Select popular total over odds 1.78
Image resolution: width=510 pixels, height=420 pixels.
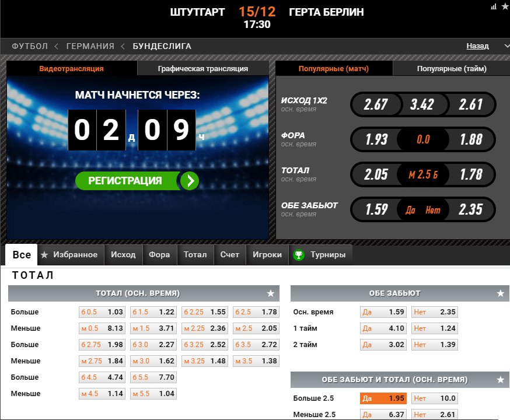[471, 174]
